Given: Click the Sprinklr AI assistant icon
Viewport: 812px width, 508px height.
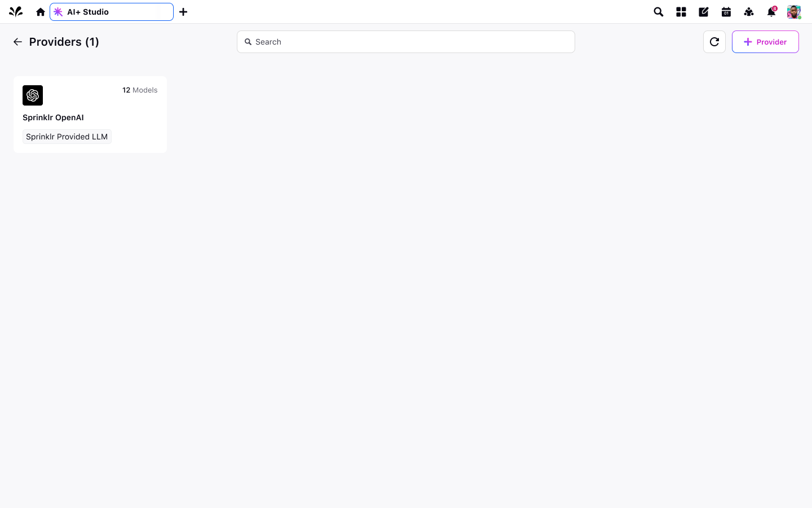Looking at the screenshot, I should (749, 12).
